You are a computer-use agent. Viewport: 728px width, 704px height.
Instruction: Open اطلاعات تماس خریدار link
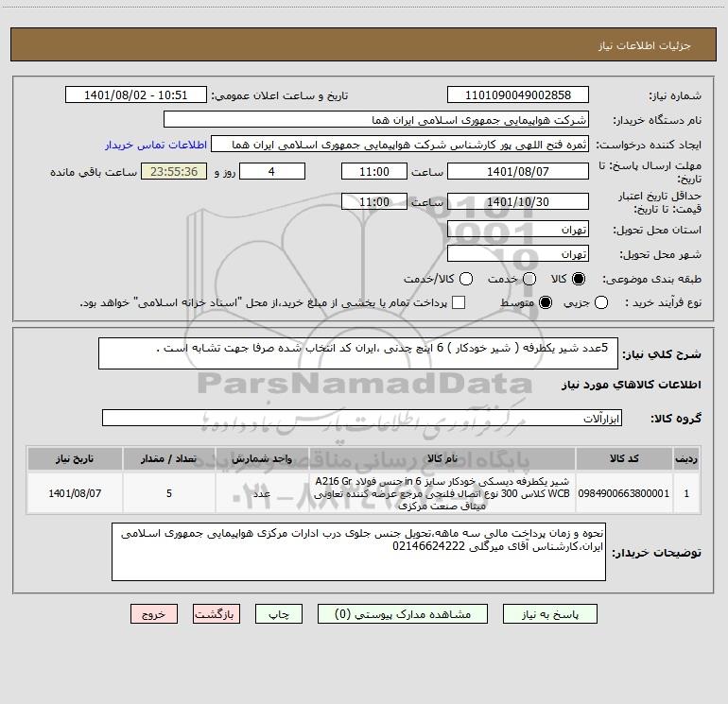pos(156,145)
